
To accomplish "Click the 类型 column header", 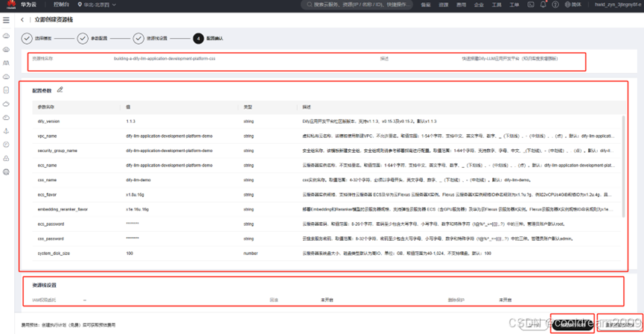I will tap(247, 107).
